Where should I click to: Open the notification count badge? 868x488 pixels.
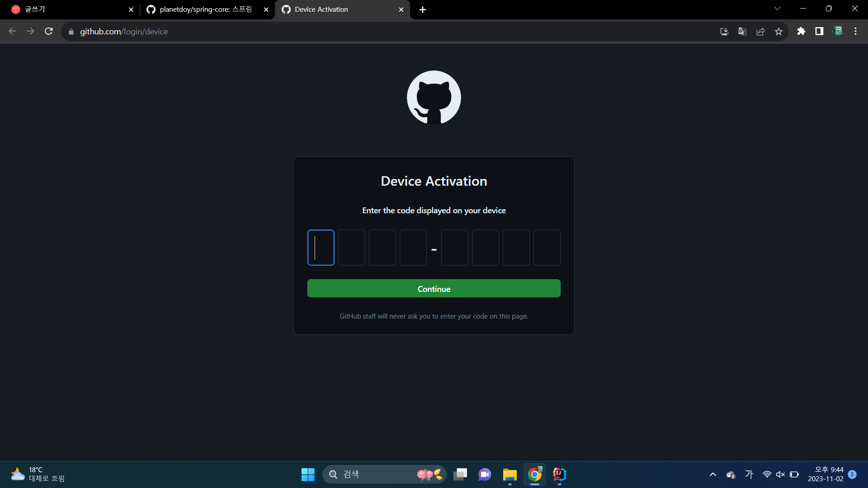click(x=852, y=474)
